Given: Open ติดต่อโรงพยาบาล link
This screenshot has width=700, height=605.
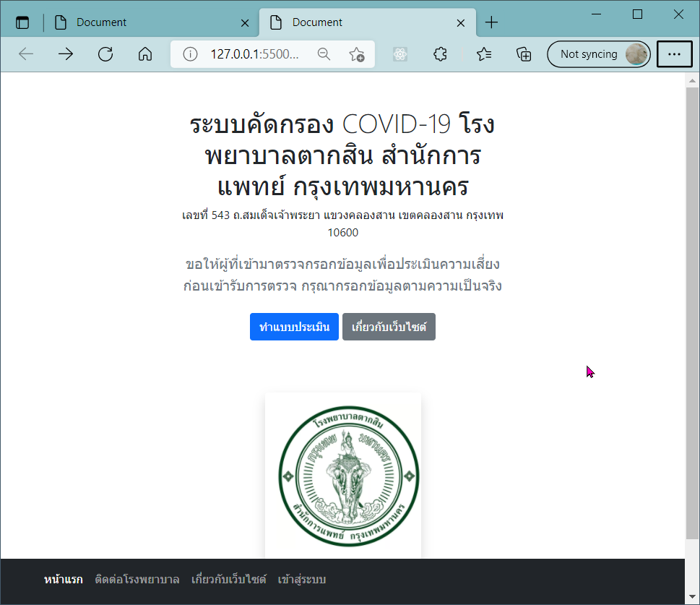Looking at the screenshot, I should click(137, 580).
